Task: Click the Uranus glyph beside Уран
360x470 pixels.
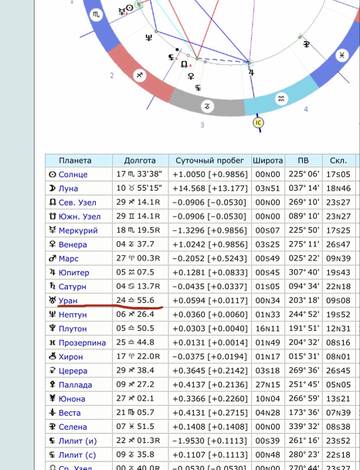Action: coord(52,300)
